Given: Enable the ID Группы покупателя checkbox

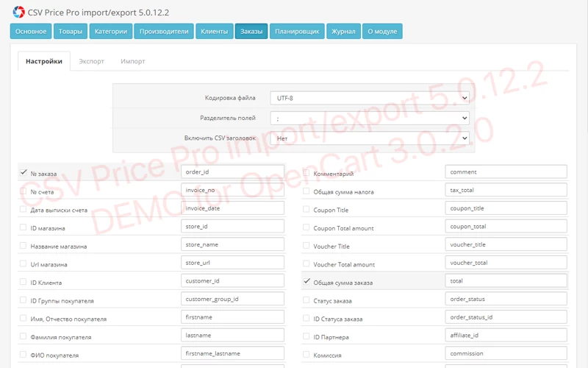Looking at the screenshot, I should tap(24, 300).
